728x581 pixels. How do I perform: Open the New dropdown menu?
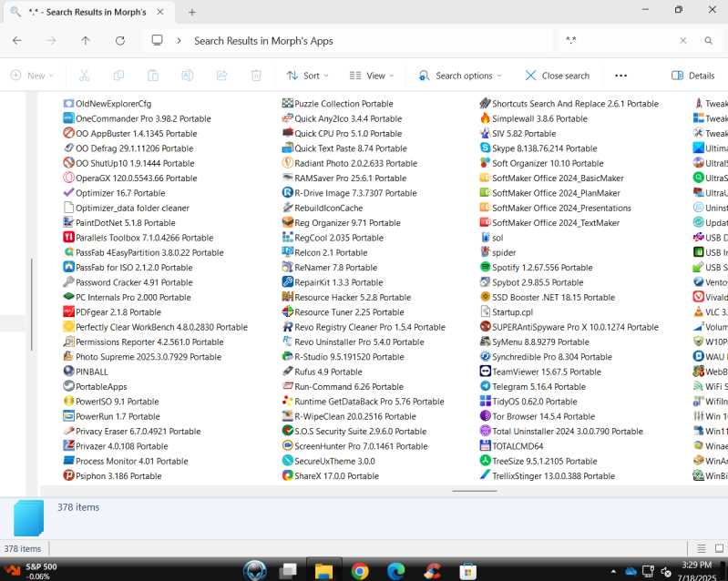pyautogui.click(x=32, y=76)
